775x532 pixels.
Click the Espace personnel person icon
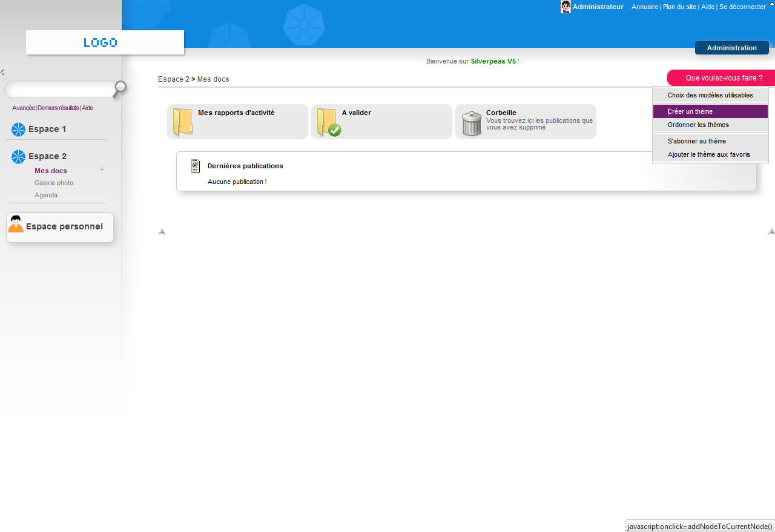[x=16, y=225]
